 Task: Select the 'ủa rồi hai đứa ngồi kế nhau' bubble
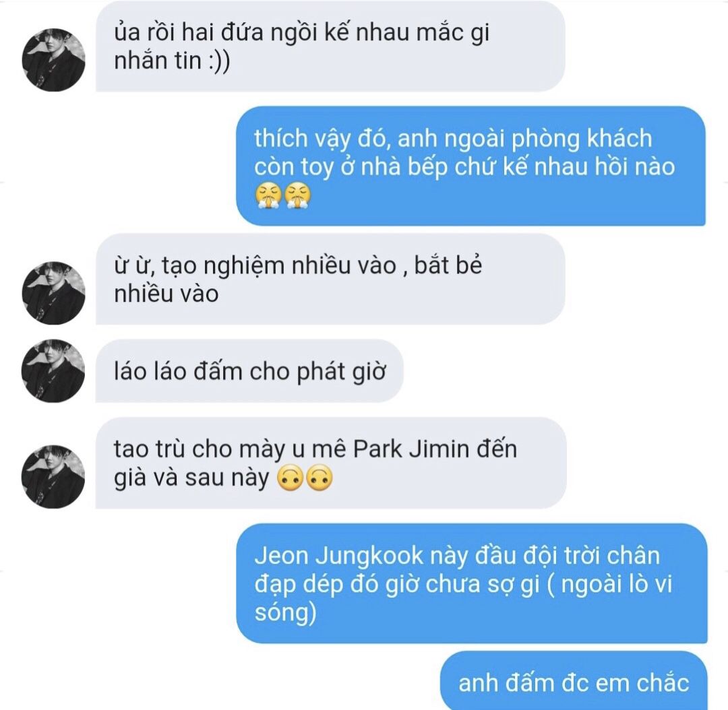[x=330, y=46]
